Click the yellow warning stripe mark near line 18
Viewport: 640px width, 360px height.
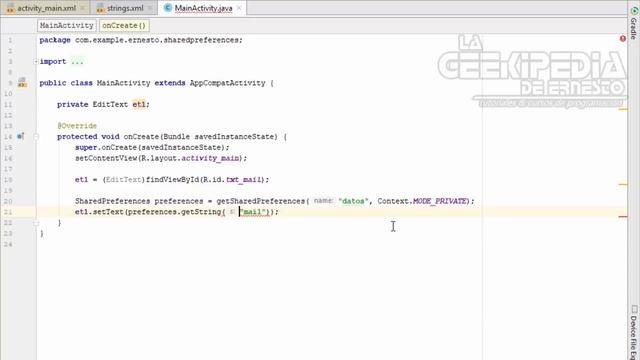click(x=623, y=184)
